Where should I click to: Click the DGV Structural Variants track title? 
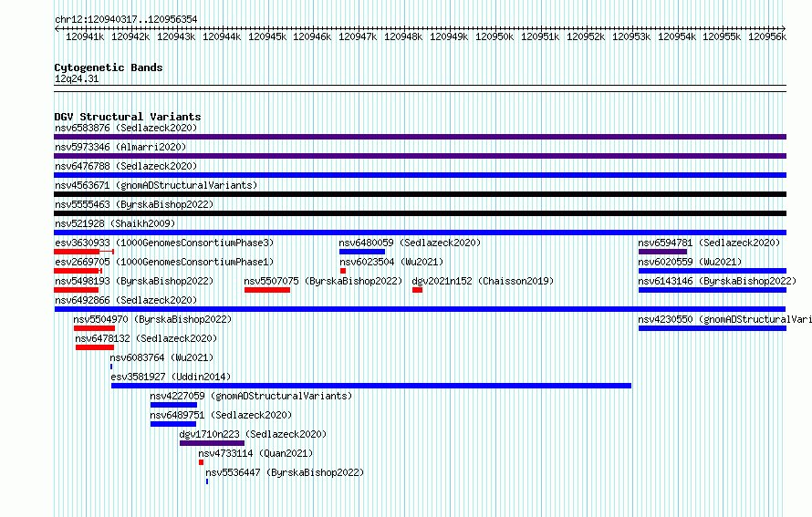coord(128,117)
